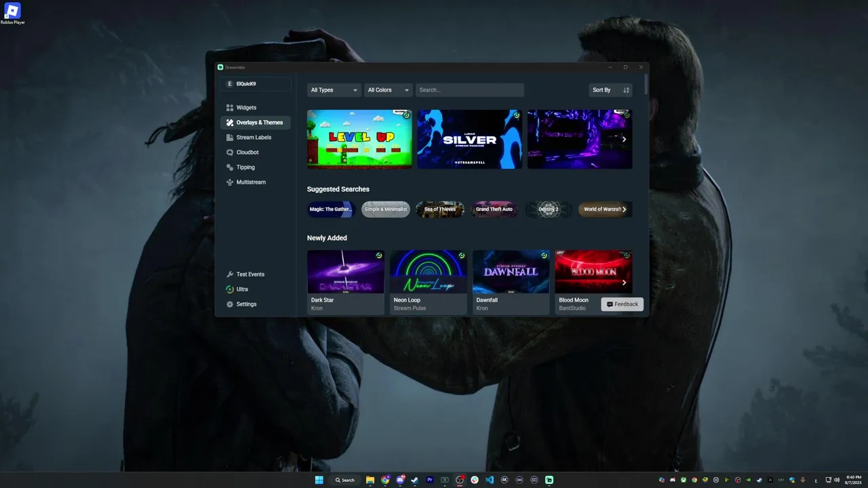This screenshot has height=488, width=868.
Task: Open Google Chrome from the taskbar
Action: click(x=385, y=480)
